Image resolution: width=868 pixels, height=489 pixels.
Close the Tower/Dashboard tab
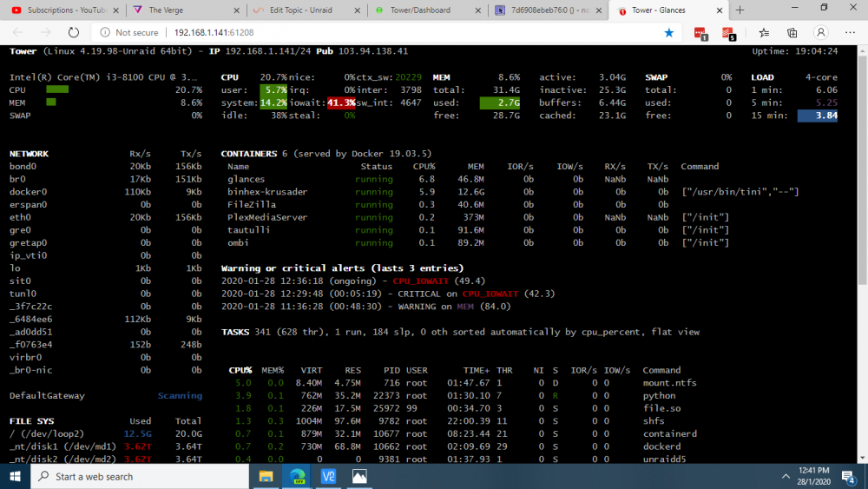point(477,10)
